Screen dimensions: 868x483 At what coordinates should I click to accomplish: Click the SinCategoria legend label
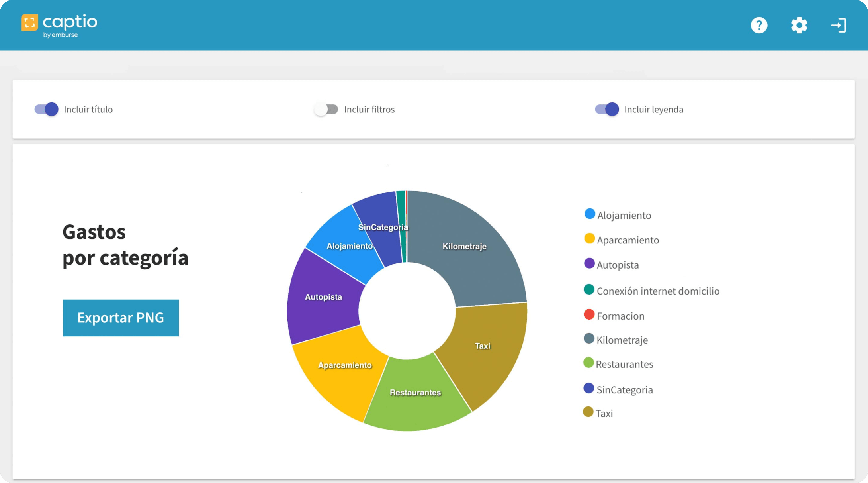pyautogui.click(x=625, y=390)
